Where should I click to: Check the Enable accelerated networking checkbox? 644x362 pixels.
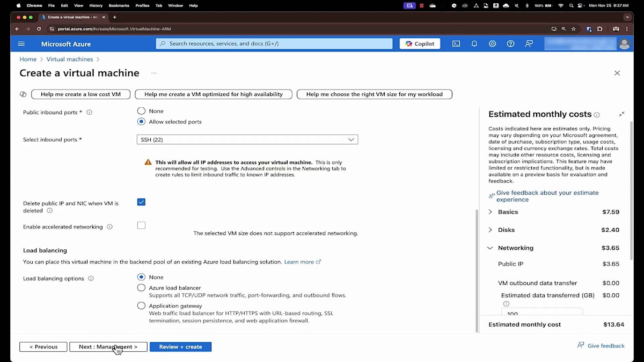tap(141, 225)
